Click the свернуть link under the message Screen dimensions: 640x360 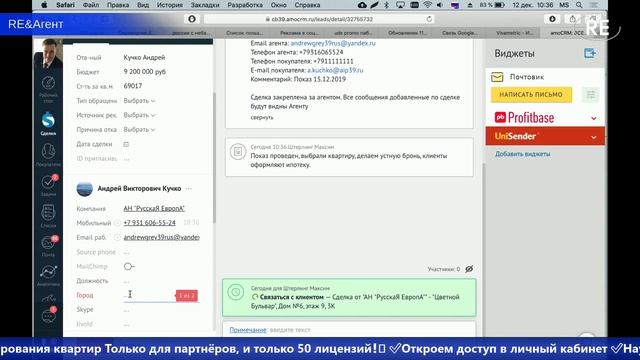coord(262,117)
